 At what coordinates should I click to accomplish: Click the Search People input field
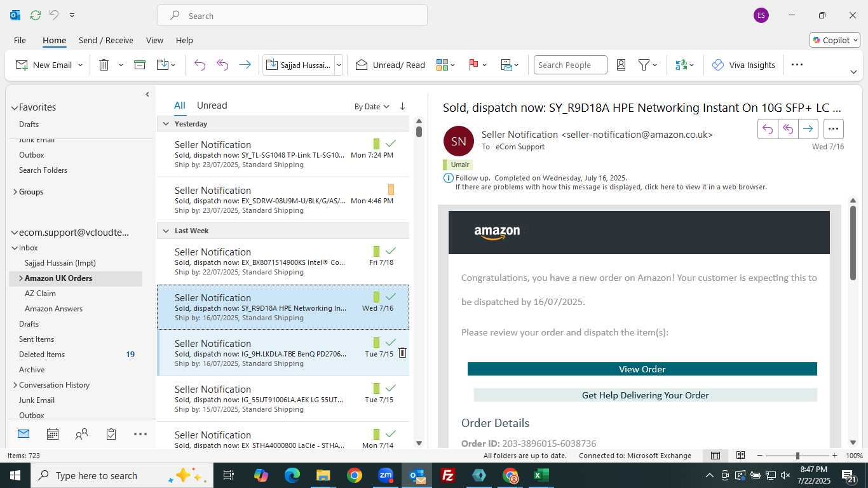pos(570,65)
